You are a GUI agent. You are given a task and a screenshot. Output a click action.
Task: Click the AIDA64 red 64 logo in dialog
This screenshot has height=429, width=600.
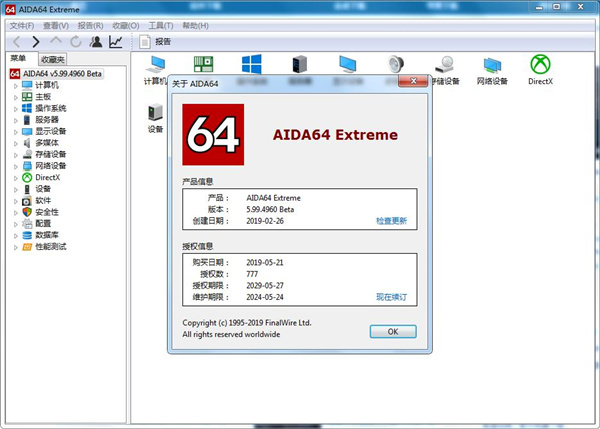coord(213,135)
